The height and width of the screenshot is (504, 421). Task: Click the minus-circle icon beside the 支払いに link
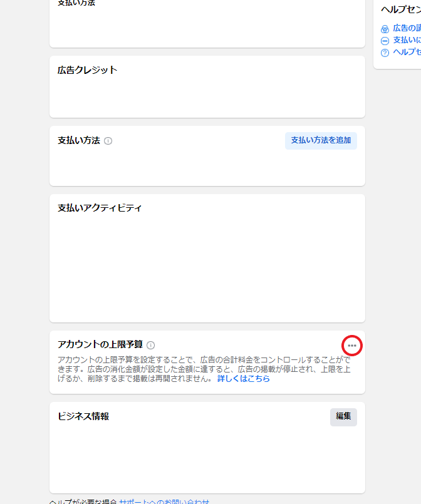click(385, 41)
